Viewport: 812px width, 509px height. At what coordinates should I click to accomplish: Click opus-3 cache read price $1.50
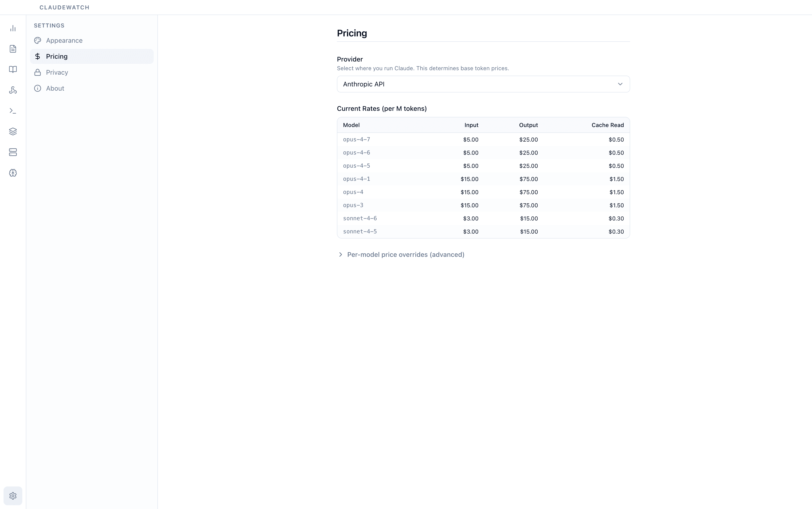(617, 205)
